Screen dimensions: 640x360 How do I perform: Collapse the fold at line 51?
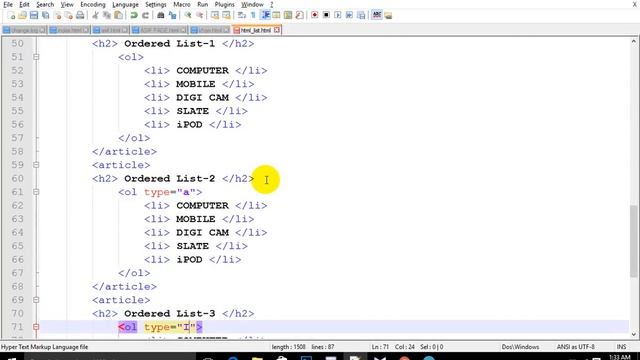(36, 57)
